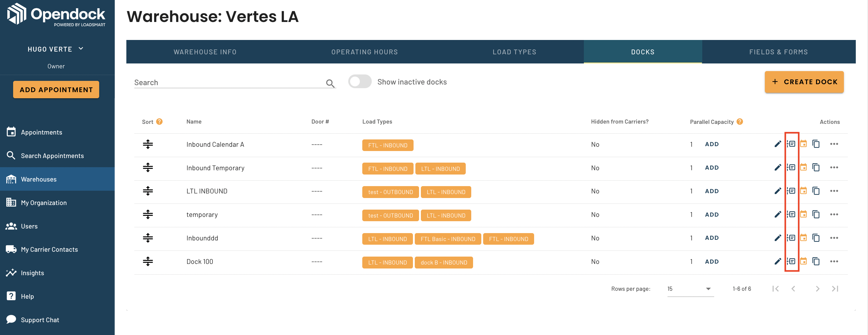
Task: Go to Warehouses in sidebar
Action: (x=57, y=179)
